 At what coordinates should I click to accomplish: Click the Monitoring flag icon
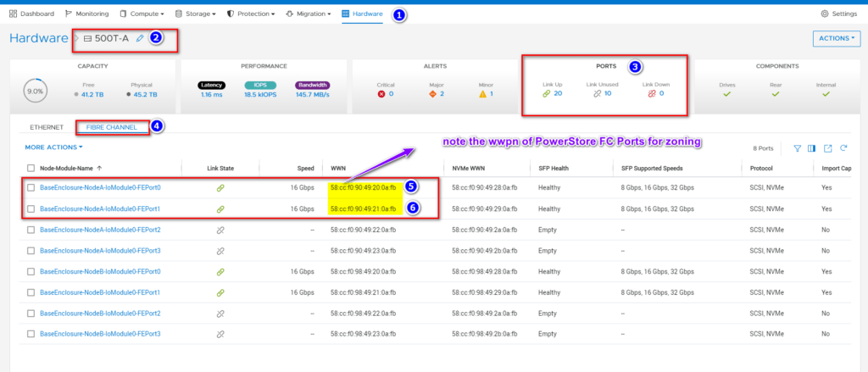click(69, 14)
